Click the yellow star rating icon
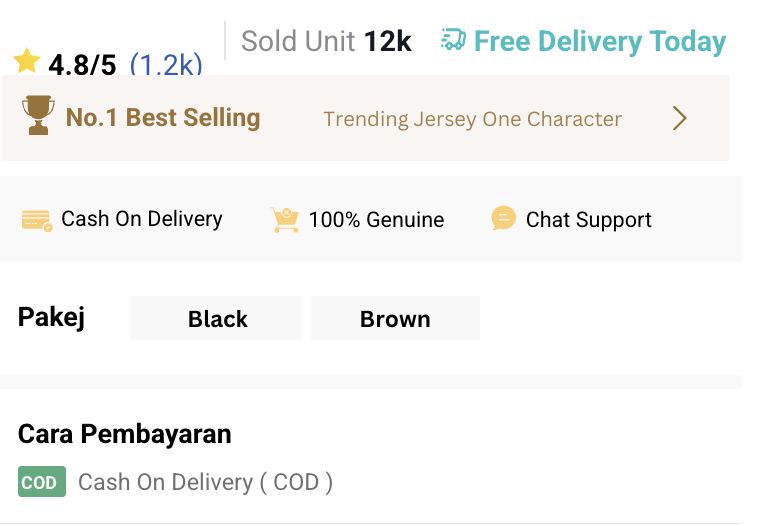760x526 pixels. coord(27,62)
